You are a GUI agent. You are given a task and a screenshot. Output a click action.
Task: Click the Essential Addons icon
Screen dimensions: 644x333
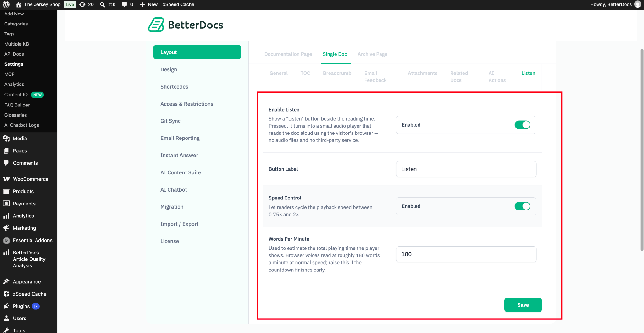click(x=6, y=241)
